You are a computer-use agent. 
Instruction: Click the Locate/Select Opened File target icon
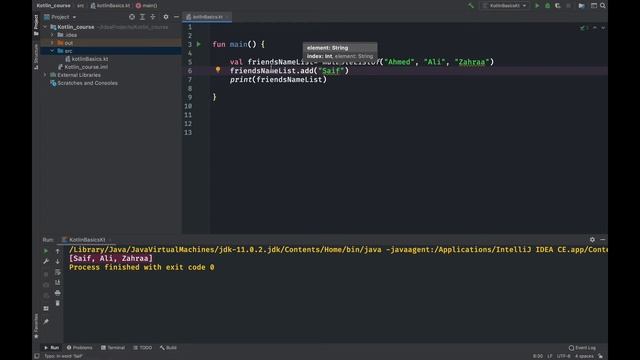pyautogui.click(x=132, y=17)
